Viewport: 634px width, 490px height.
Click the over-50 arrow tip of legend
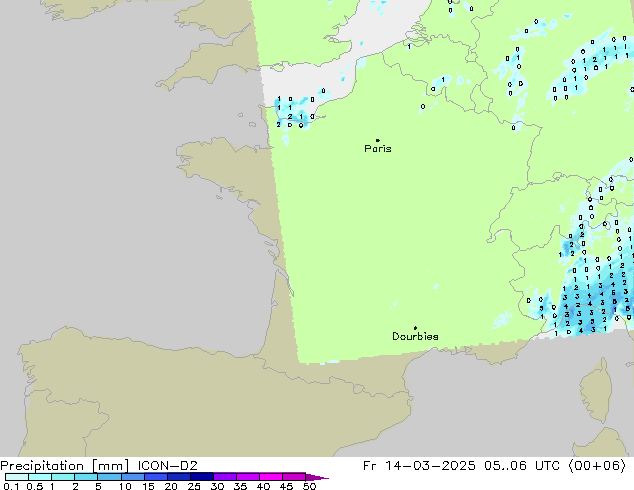[x=317, y=477]
